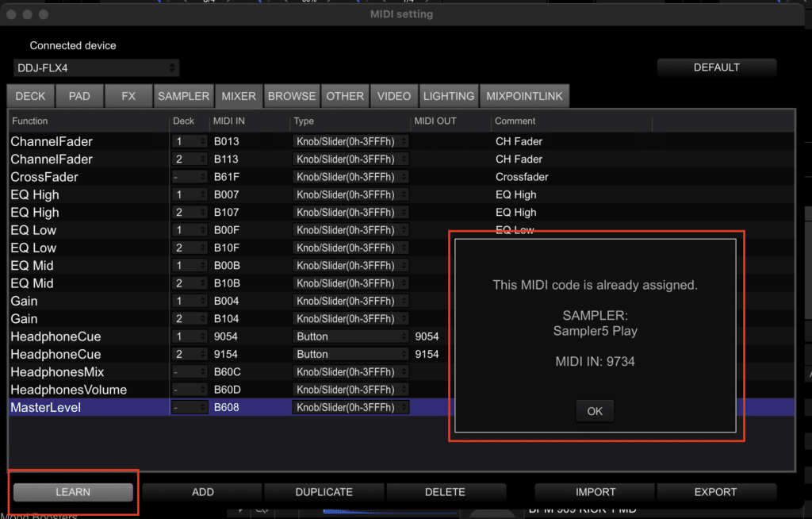Screen dimensions: 812x519
Task: Click EXPORT to save the MIDI mappings
Action: click(716, 491)
